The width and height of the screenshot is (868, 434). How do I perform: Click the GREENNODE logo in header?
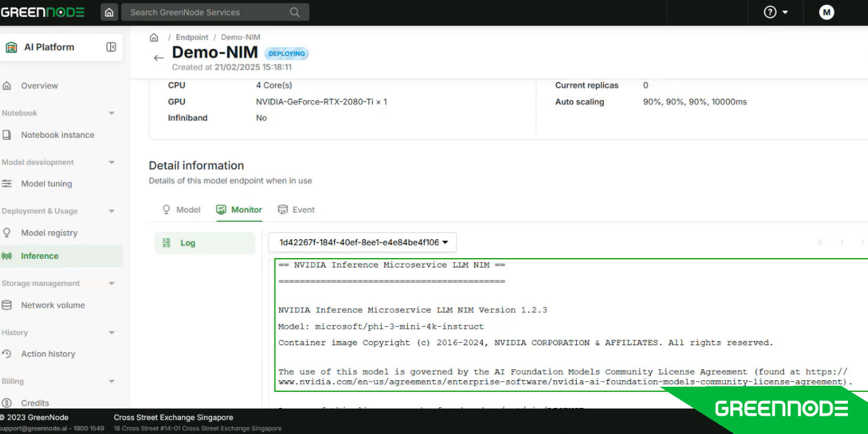(42, 12)
